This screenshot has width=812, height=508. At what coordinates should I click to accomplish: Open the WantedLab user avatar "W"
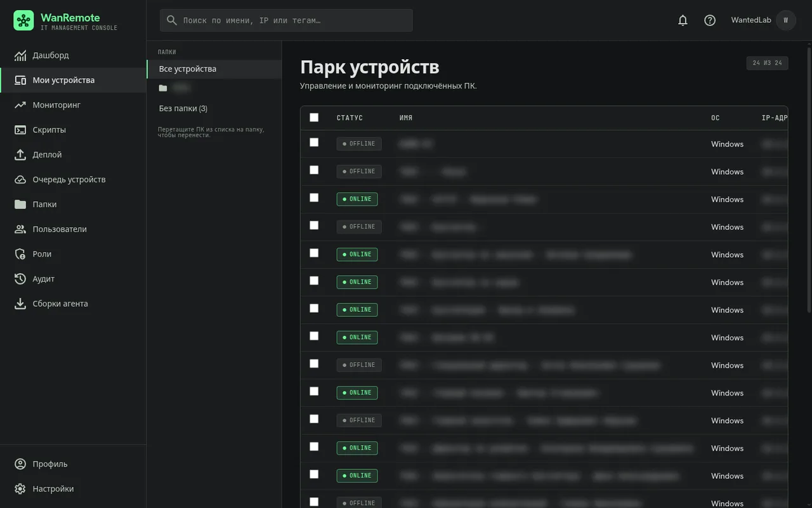(x=785, y=20)
